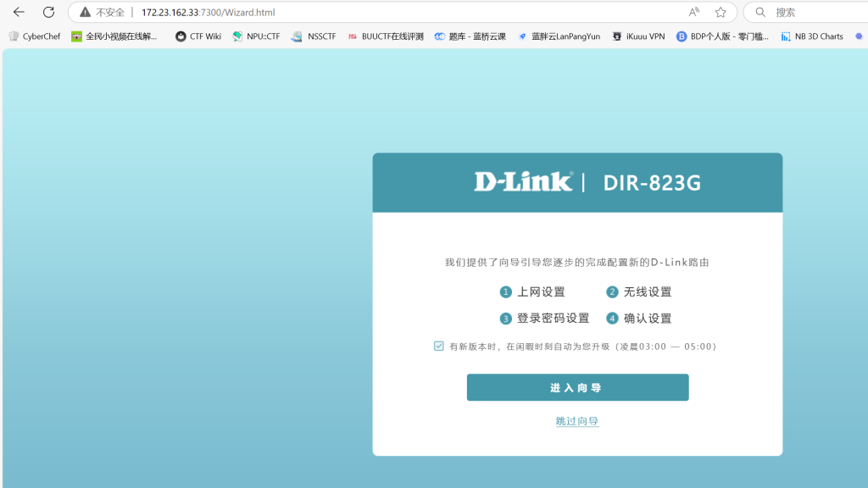
Task: Toggle the auto-upgrade checkbox
Action: 438,346
